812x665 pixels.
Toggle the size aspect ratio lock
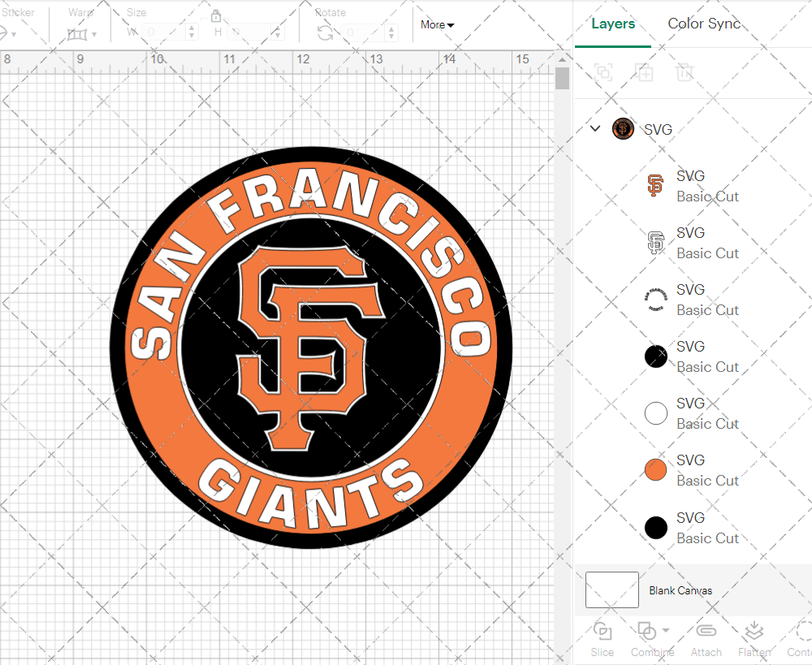(216, 16)
